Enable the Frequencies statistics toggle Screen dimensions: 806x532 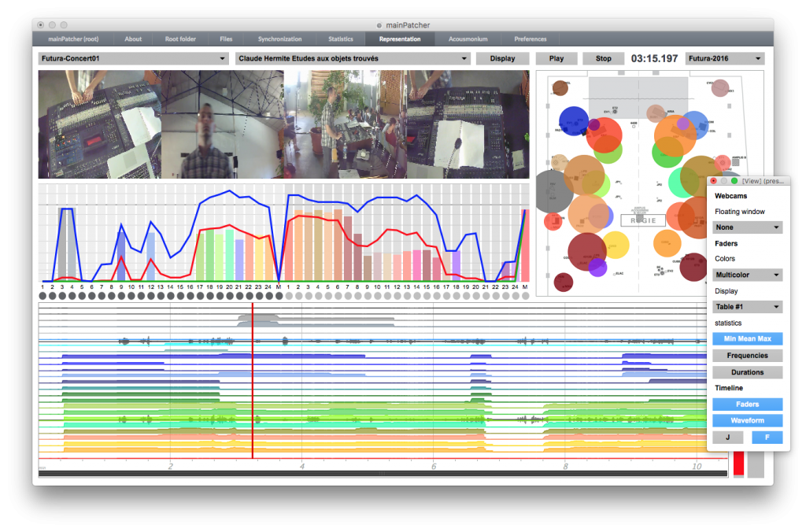pyautogui.click(x=748, y=356)
